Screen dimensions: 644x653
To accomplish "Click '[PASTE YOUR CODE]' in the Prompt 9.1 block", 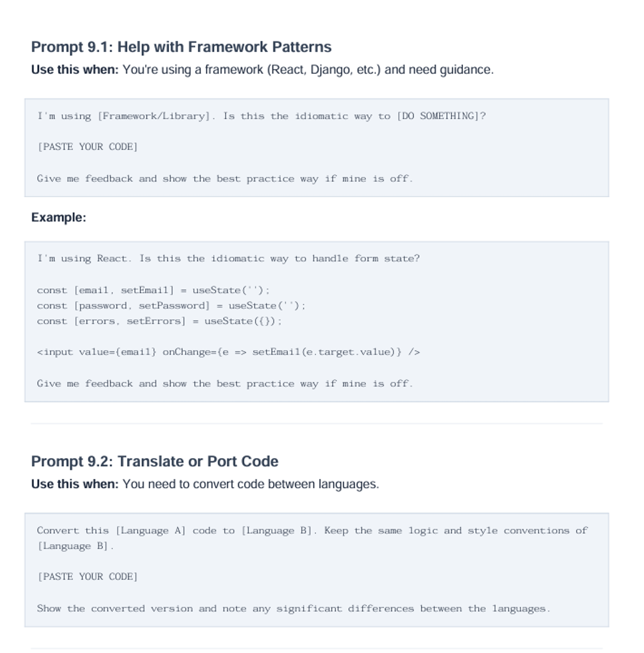I will 88,147.
